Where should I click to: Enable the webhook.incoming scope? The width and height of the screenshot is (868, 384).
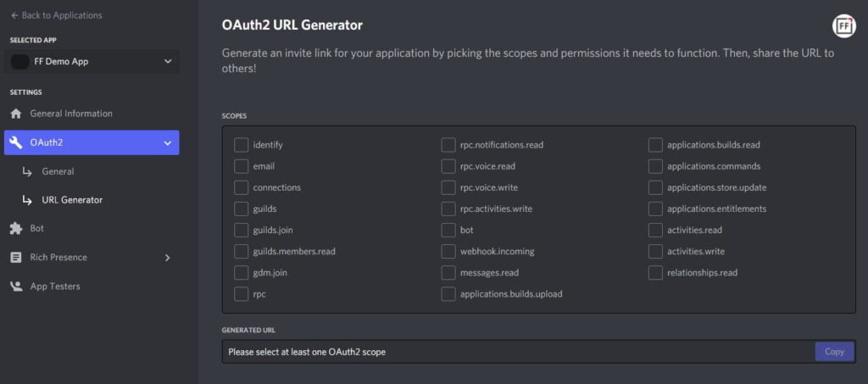pos(448,251)
